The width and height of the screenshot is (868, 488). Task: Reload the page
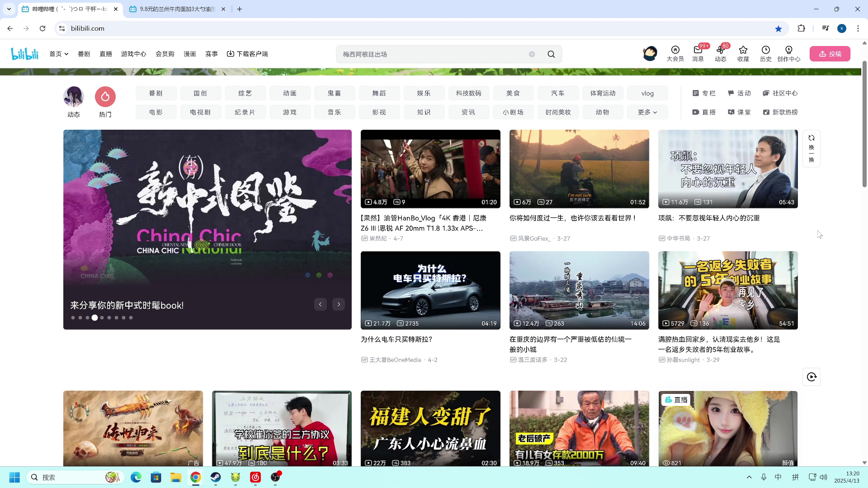coord(42,28)
